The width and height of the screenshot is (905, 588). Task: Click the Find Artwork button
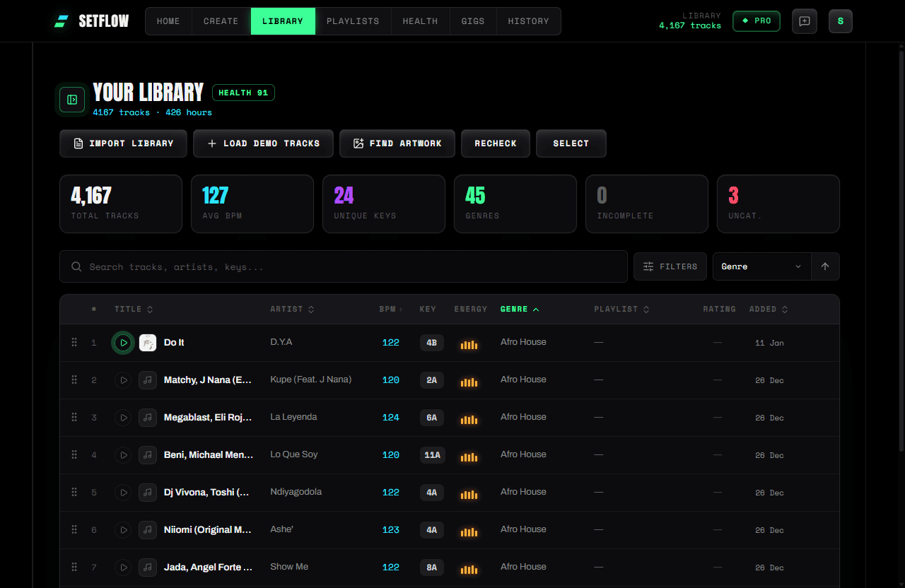(x=397, y=143)
